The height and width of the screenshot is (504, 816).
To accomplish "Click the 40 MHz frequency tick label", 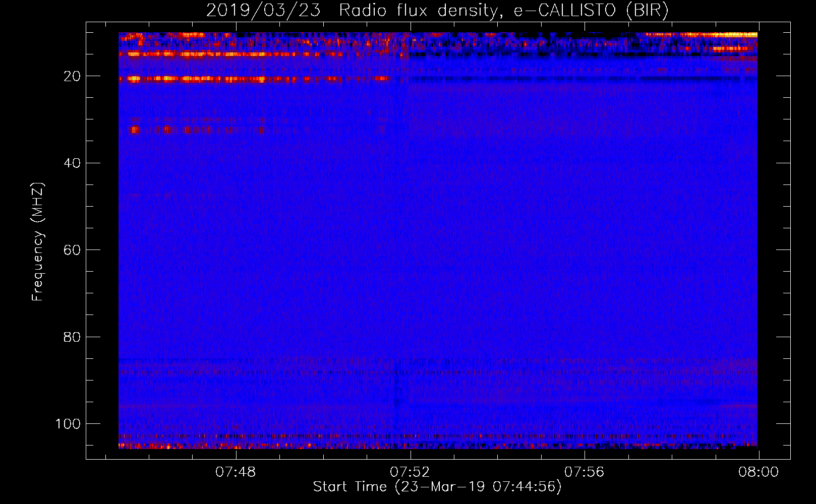I will coord(73,163).
